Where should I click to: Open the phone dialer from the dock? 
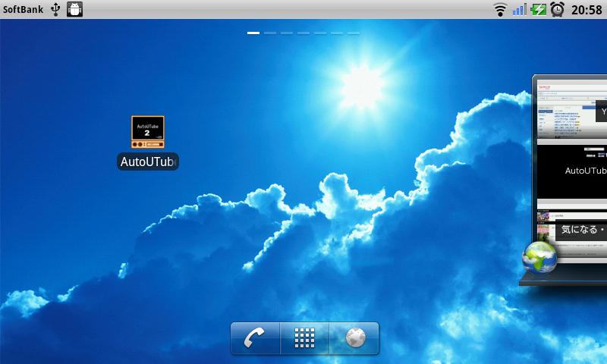255,338
